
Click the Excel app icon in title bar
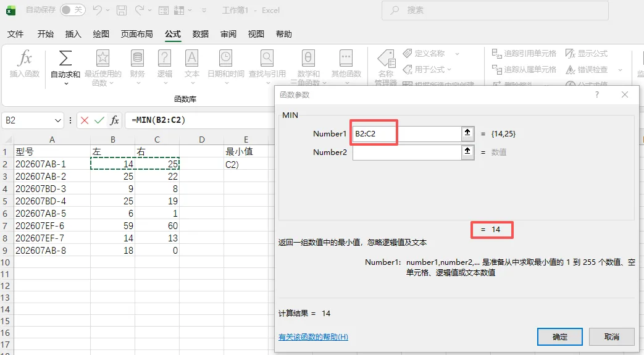point(11,10)
